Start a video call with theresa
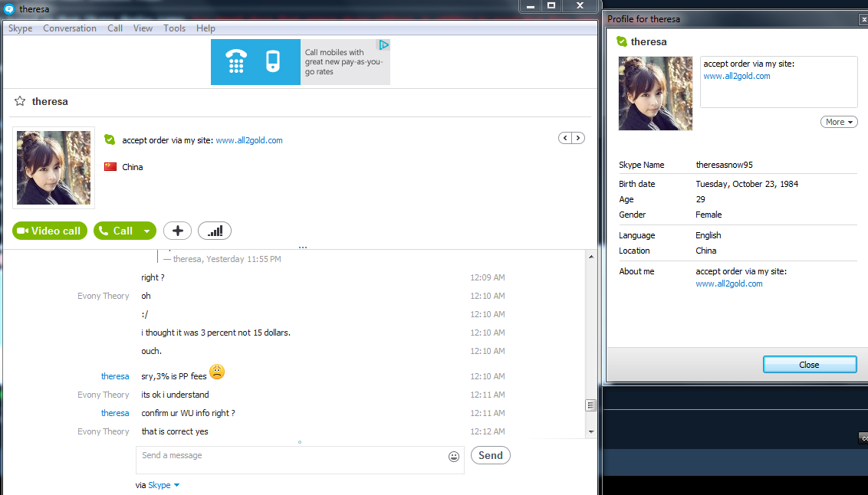868x495 pixels. pyautogui.click(x=50, y=231)
